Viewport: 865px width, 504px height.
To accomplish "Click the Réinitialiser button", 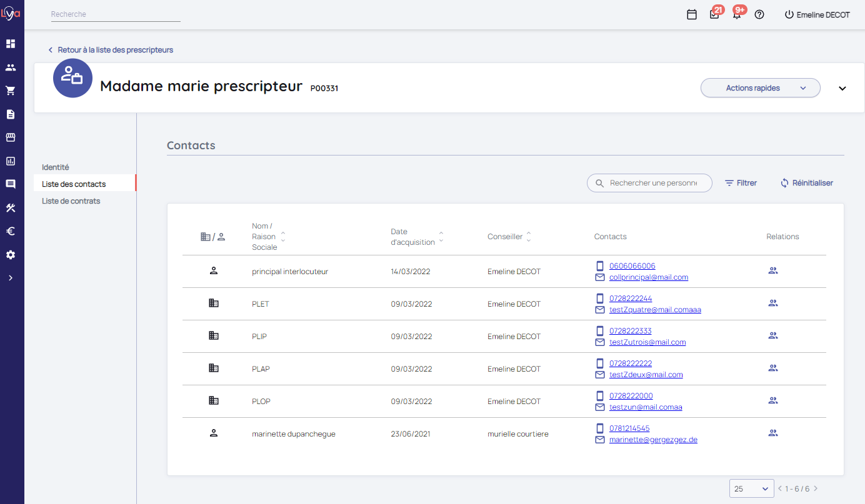I will [x=807, y=183].
